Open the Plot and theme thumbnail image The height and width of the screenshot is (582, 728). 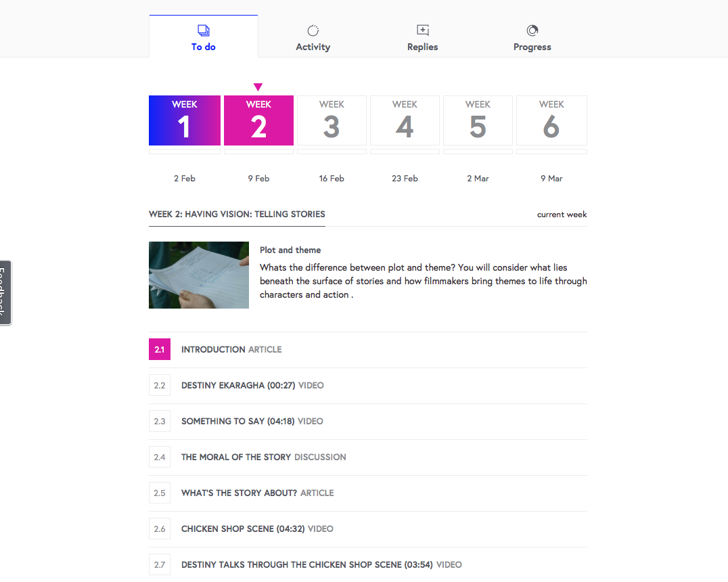point(199,275)
